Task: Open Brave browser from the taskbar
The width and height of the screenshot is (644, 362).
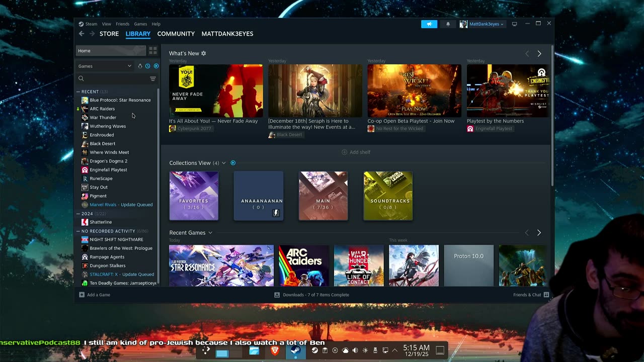Action: click(275, 350)
